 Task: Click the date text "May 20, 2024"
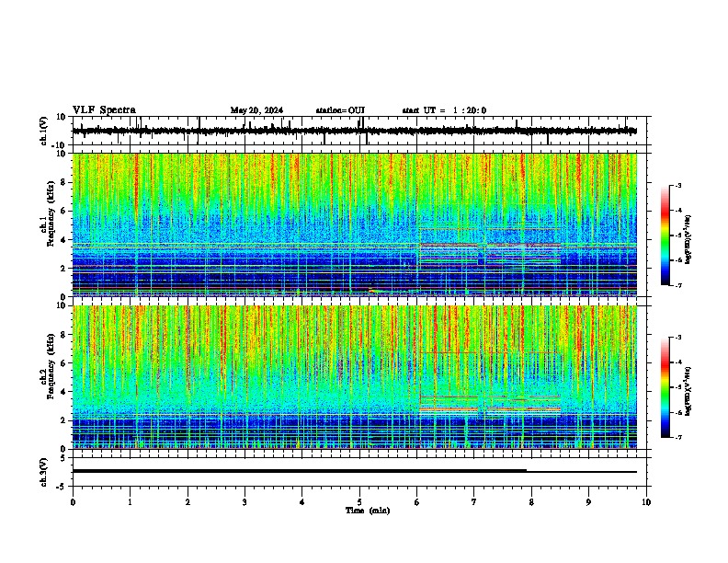[256, 110]
